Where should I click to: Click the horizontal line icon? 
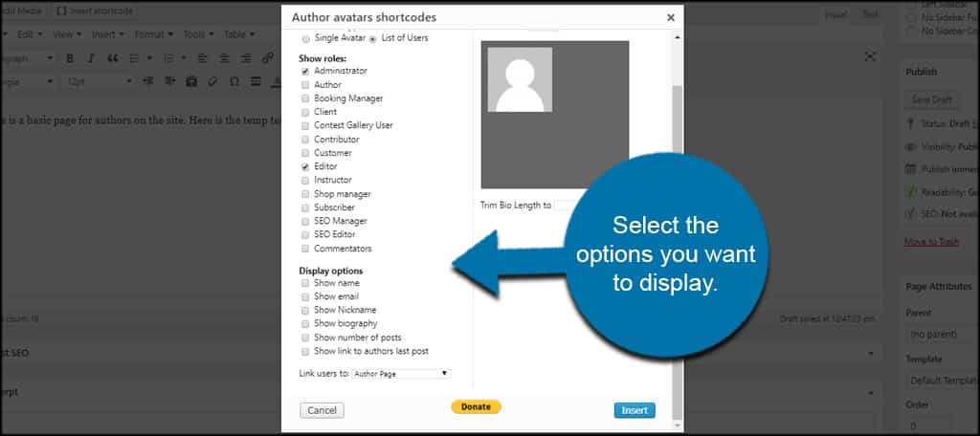click(x=256, y=81)
